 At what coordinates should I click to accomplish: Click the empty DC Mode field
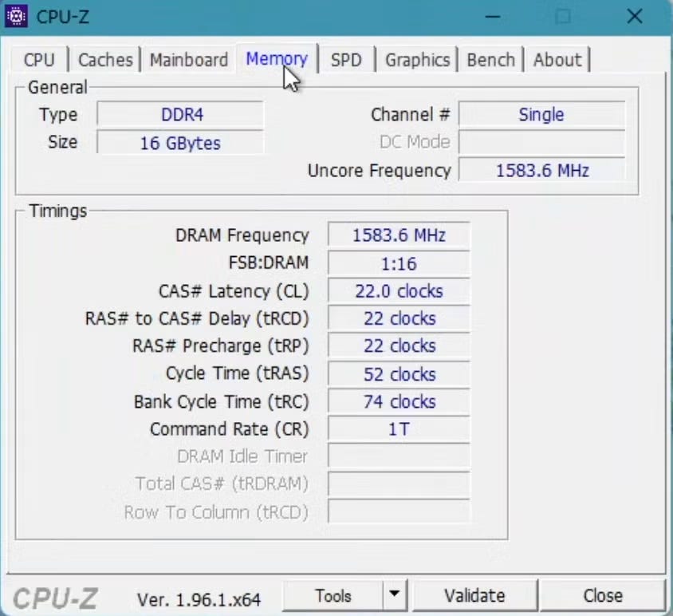click(541, 142)
